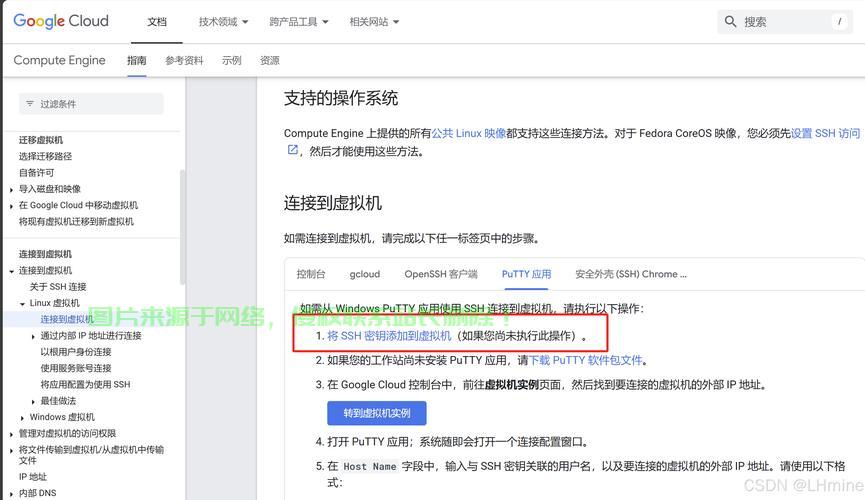Image resolution: width=865 pixels, height=500 pixels.
Task: Select the gcloud instructions tab
Action: click(x=365, y=274)
